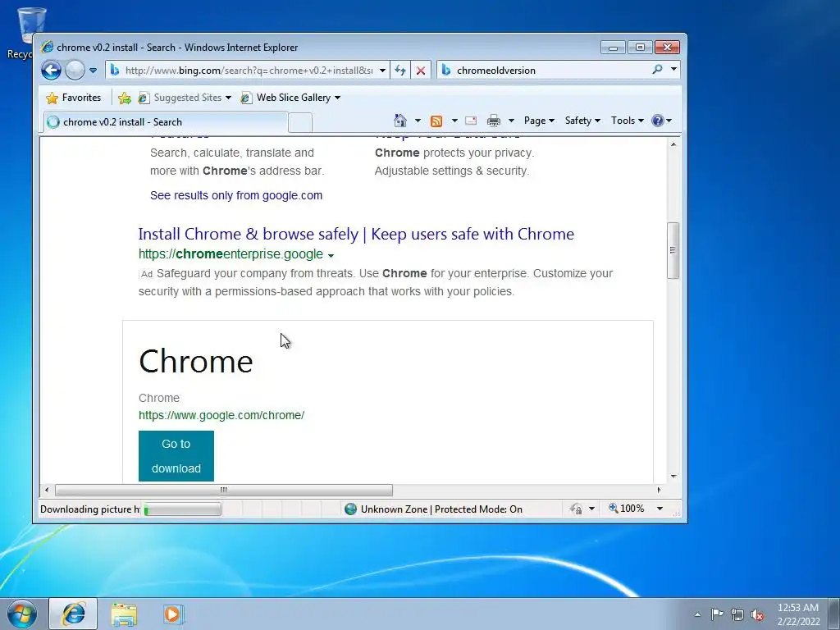
Task: Open the Favorites star button
Action: (x=74, y=98)
